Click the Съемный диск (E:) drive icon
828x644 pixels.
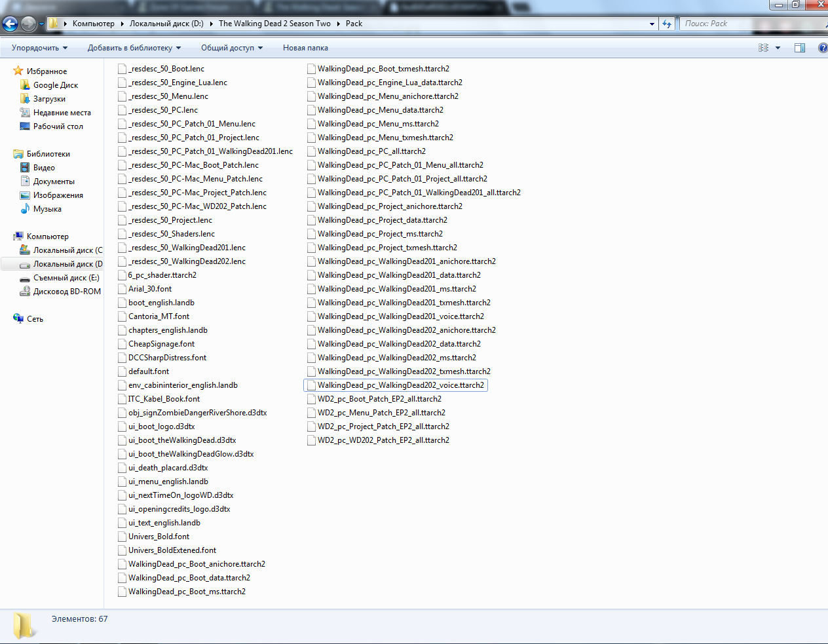pyautogui.click(x=25, y=278)
